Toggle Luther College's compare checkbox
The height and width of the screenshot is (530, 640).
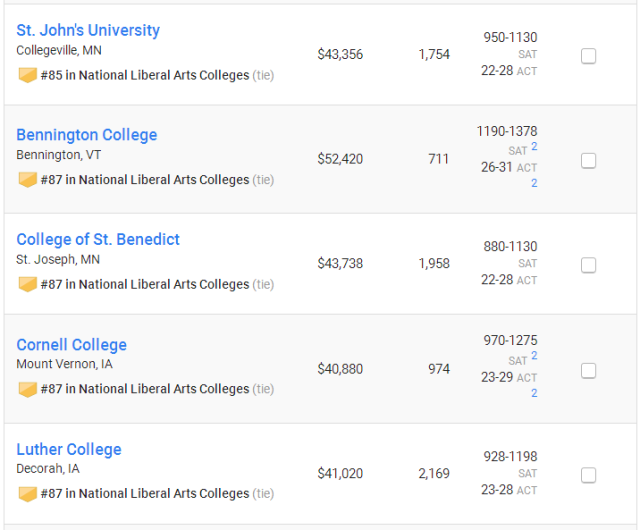point(588,475)
